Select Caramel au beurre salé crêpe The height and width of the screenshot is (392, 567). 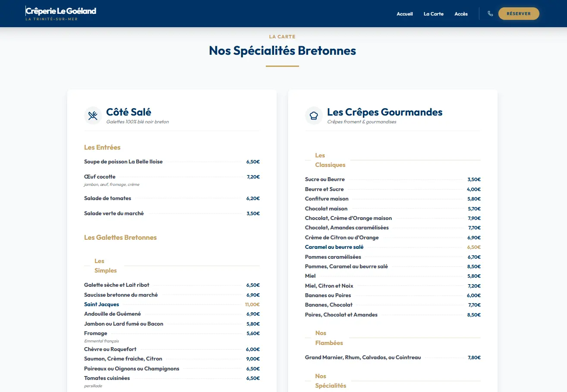click(x=334, y=247)
